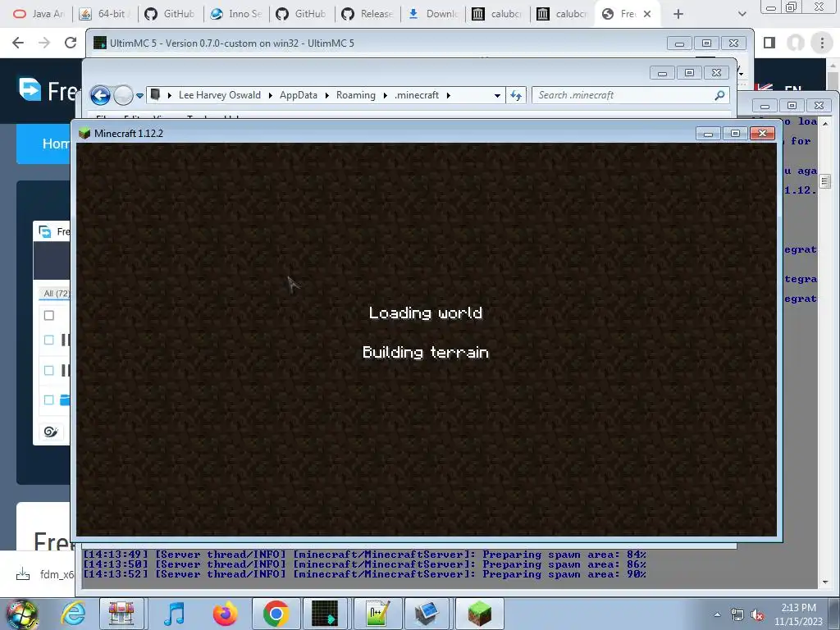Close the active Fre… Chrome tab
The image size is (840, 630).
647,14
